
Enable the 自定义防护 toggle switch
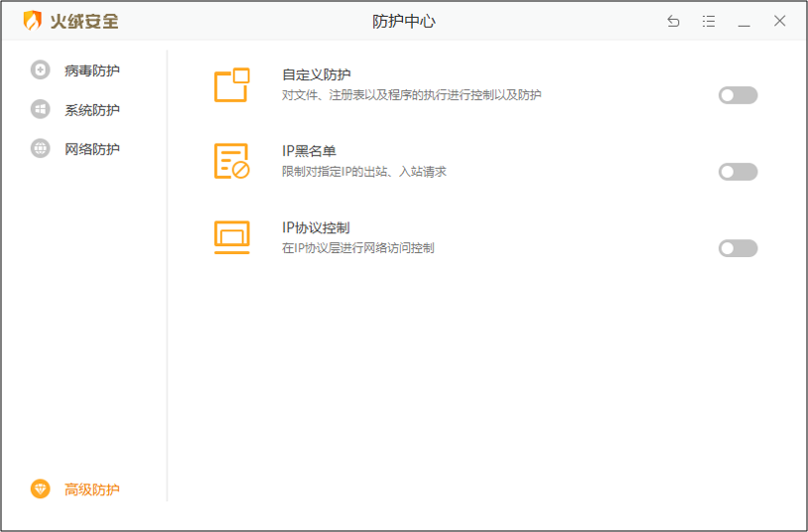click(738, 95)
